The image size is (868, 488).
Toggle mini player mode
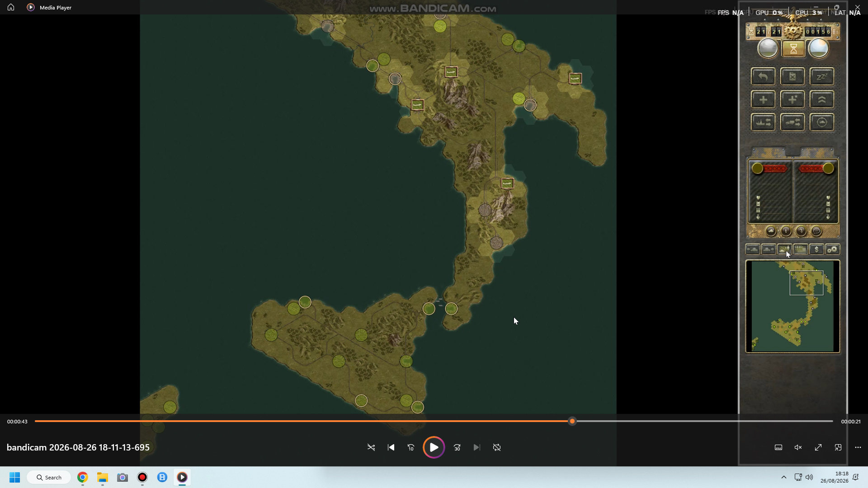(838, 447)
